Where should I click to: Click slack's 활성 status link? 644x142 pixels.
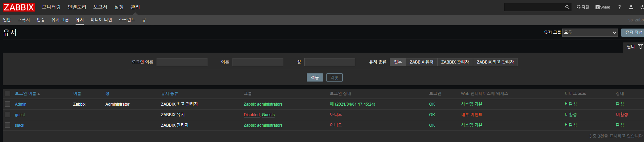click(x=620, y=125)
